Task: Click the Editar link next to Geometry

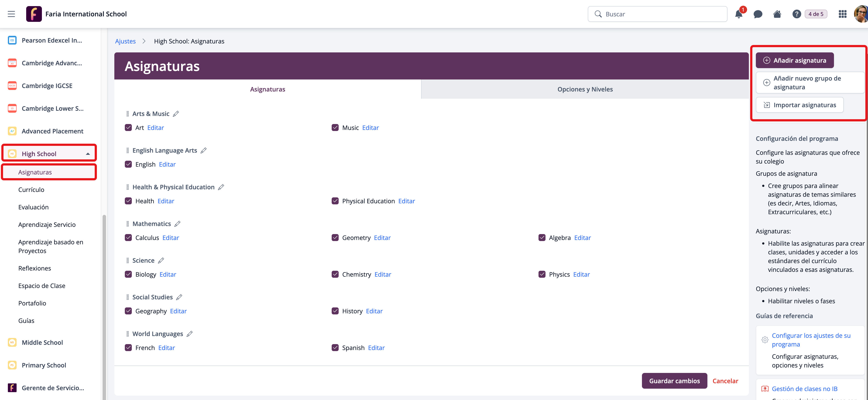Action: [382, 237]
